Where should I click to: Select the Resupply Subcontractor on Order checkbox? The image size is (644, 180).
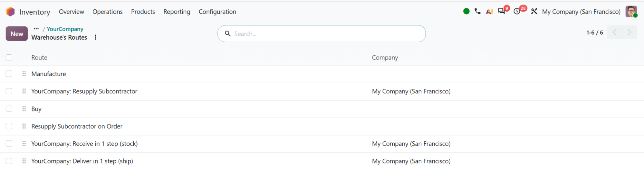(x=9, y=126)
